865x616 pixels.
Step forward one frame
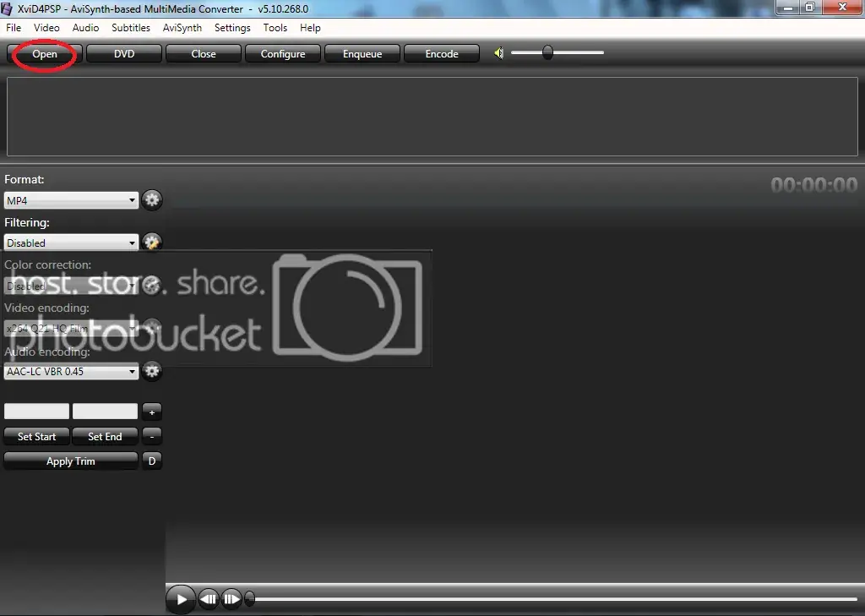[231, 599]
